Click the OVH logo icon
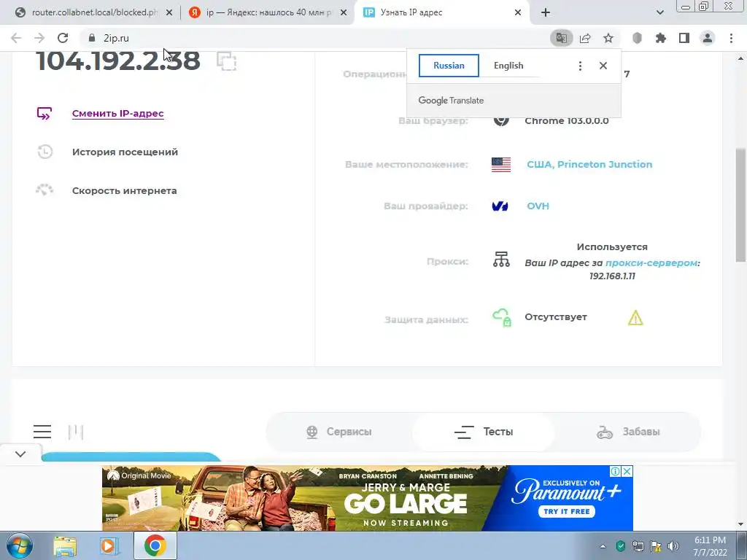 pyautogui.click(x=500, y=206)
